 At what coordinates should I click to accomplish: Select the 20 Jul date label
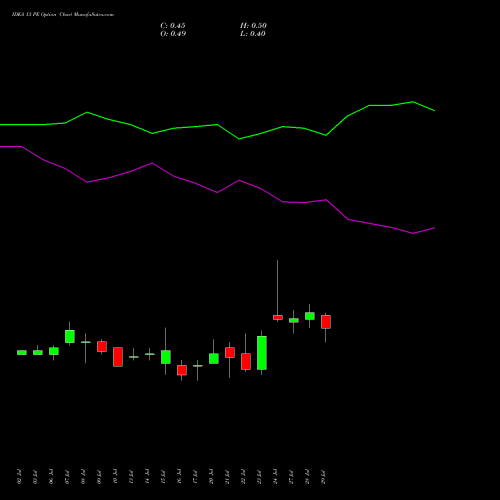click(x=211, y=477)
